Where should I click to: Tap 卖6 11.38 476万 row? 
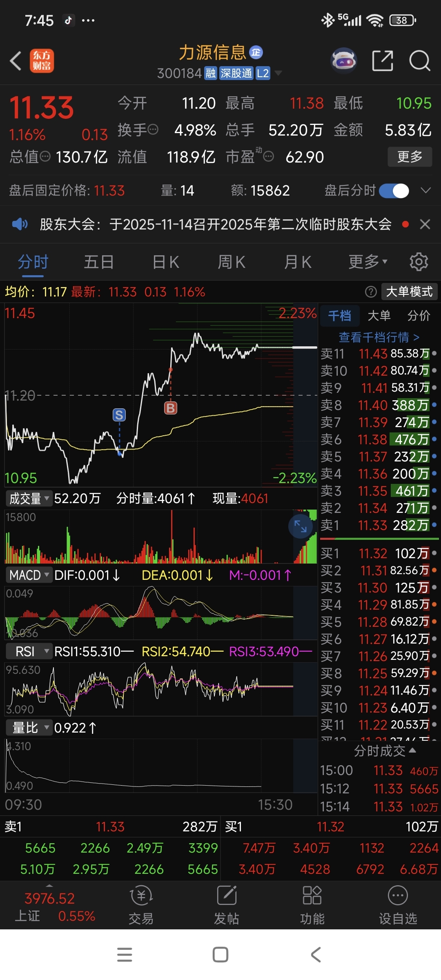coord(379,439)
